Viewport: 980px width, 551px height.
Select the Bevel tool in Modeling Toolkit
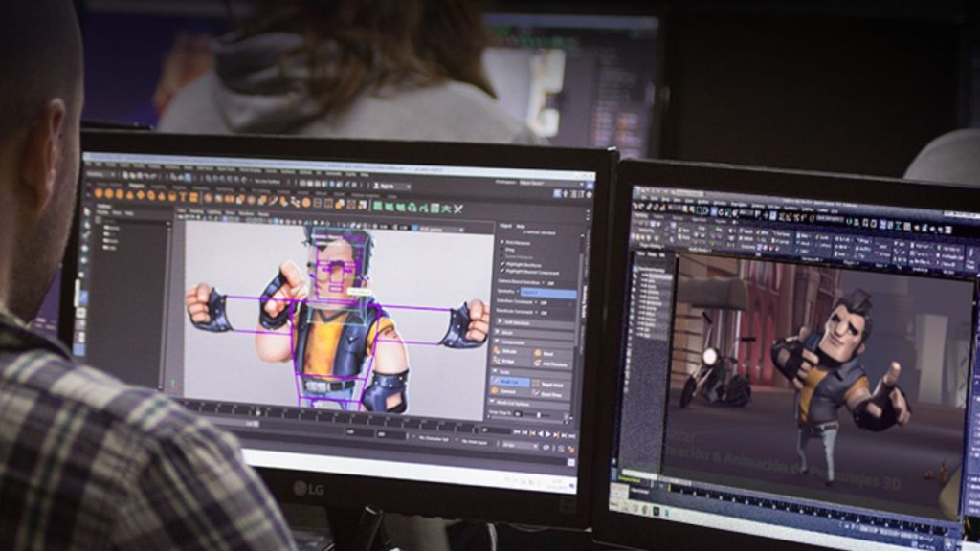tap(546, 352)
